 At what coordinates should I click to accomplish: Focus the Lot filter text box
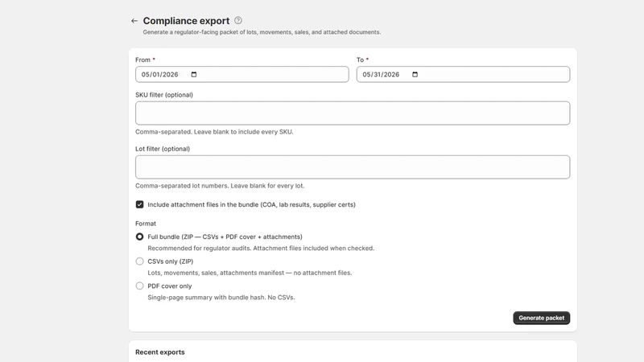click(353, 167)
